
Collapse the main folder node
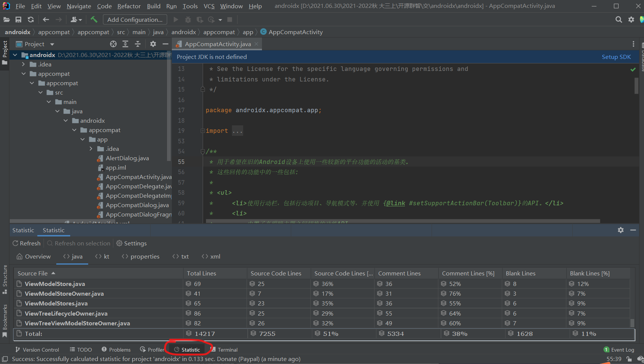point(49,102)
